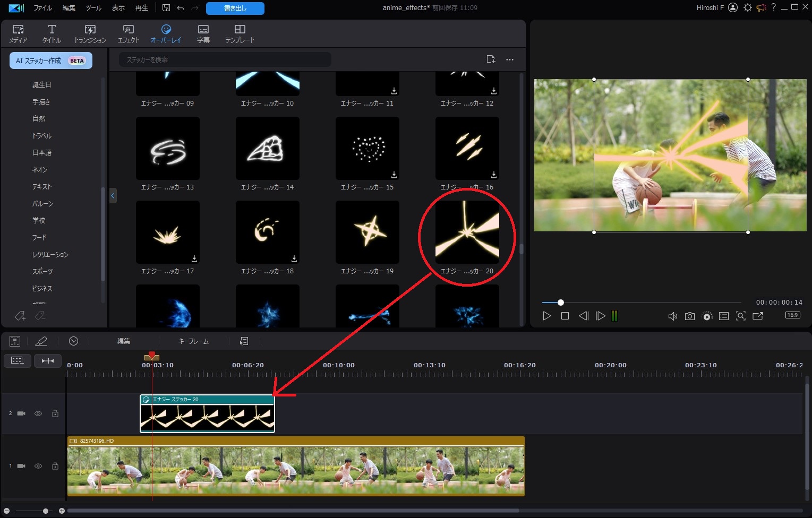Click the red playhead marker on the ruler
This screenshot has width=812, height=518.
152,356
